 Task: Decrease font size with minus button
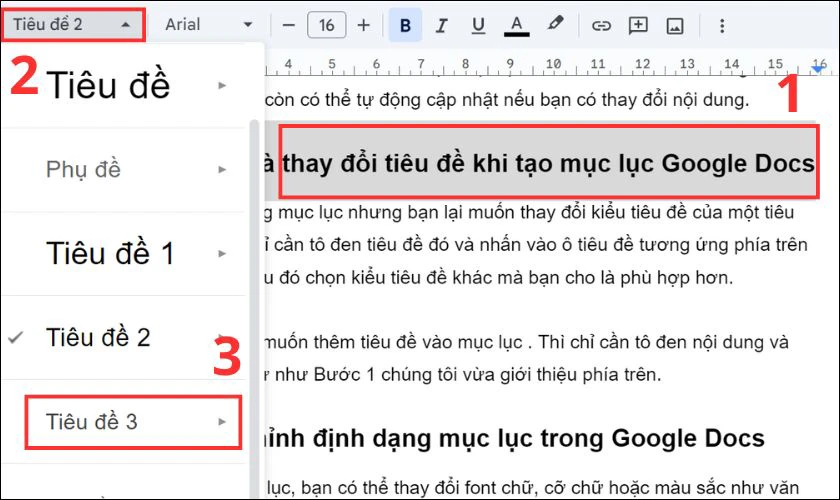[x=289, y=25]
